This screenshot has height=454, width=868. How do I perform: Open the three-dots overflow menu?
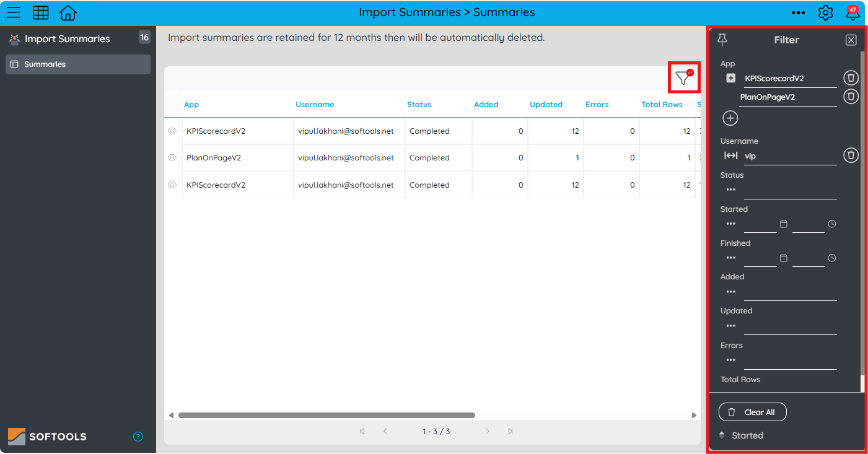[798, 12]
